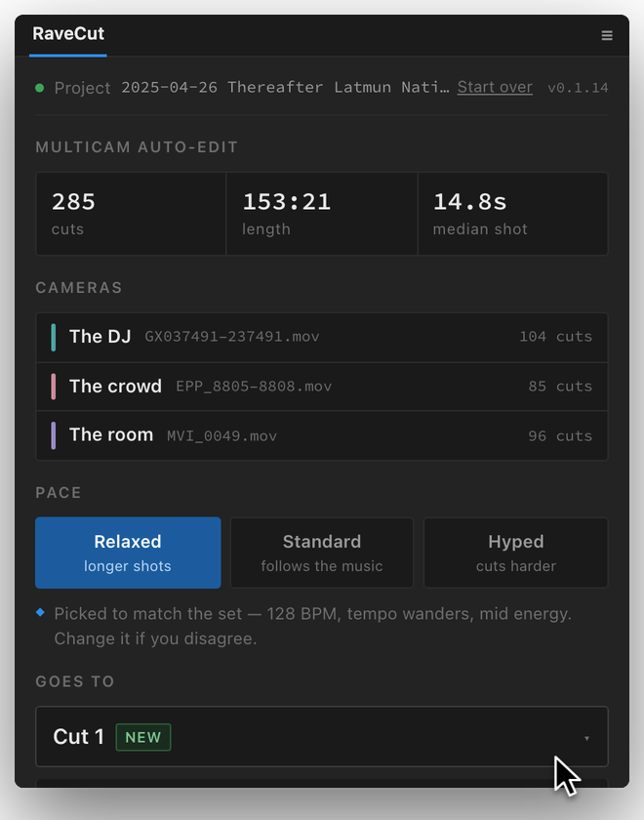Select The DJ camera row
Screen dimensions: 644x820
(322, 338)
